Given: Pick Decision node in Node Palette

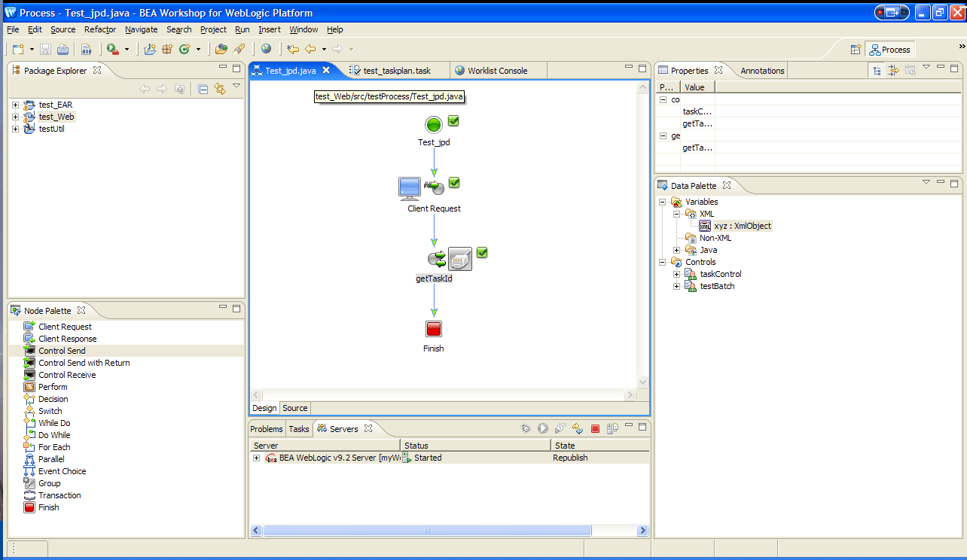Looking at the screenshot, I should [x=53, y=399].
